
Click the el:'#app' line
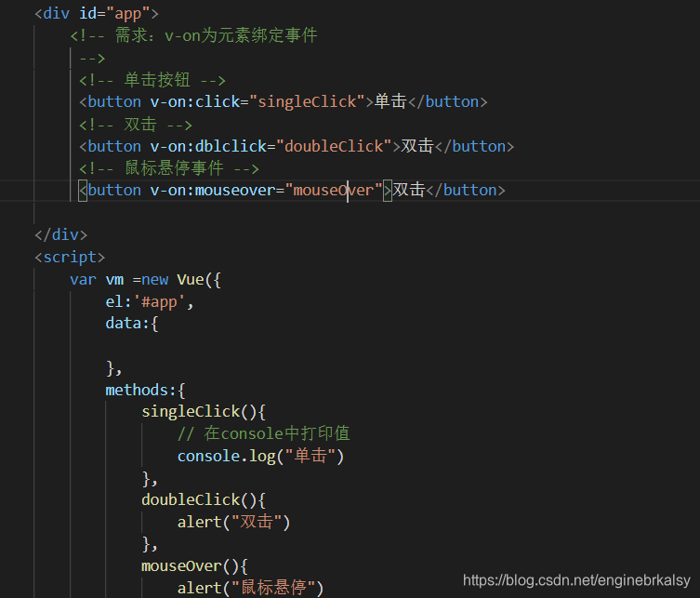[x=150, y=302]
